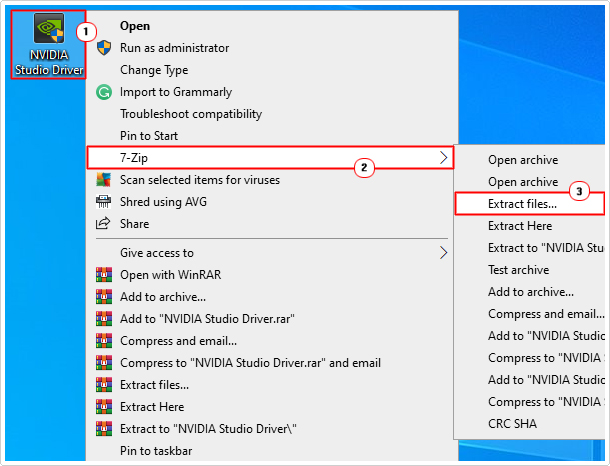Screen dimensions: 610x466
Task: Click WinRAR icon beside Add to "NVIDIA Studio Driver.rar"
Action: [x=104, y=319]
